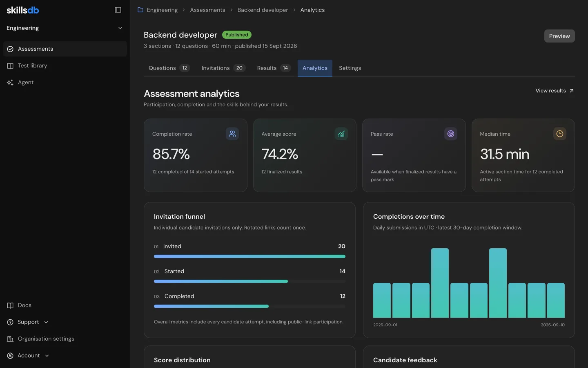Viewport: 588px width, 368px height.
Task: Select the Analytics tab
Action: 315,68
